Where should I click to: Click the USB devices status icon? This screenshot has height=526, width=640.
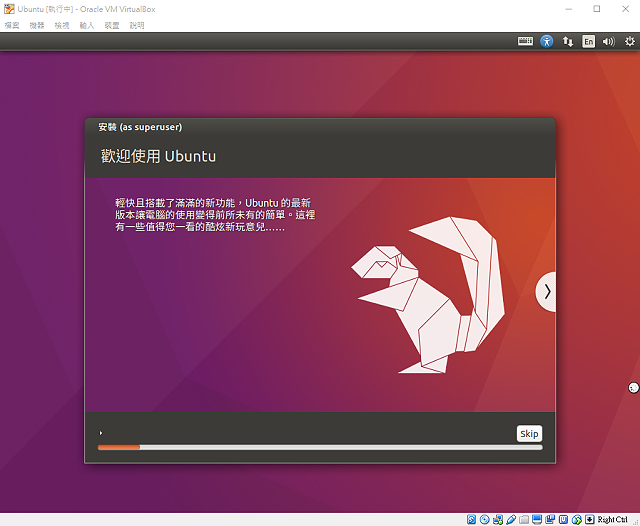point(511,519)
